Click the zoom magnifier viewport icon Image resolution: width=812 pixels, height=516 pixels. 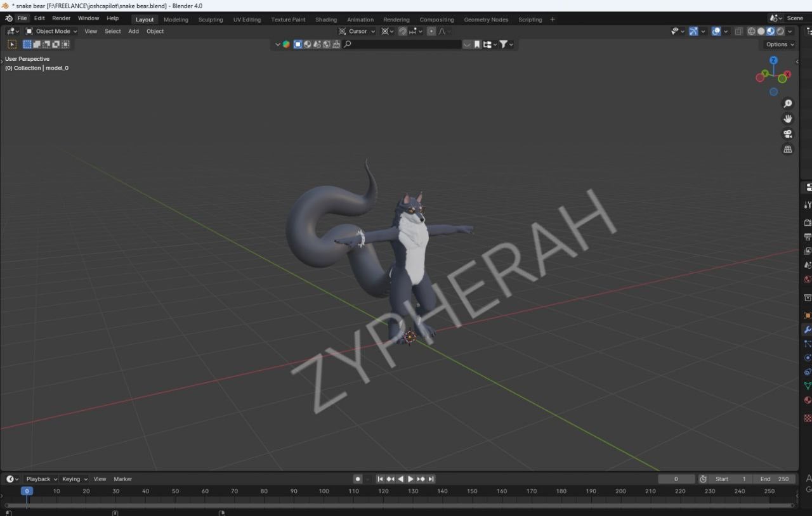coord(788,104)
